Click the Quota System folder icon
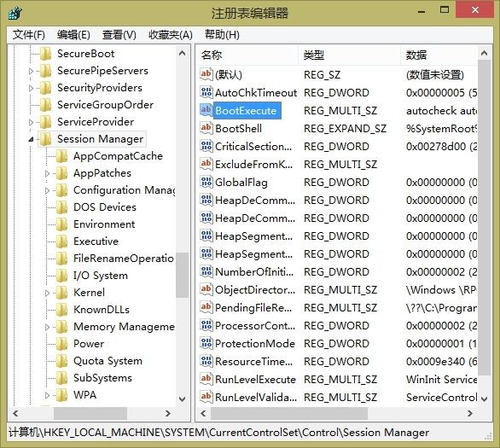 (62, 361)
